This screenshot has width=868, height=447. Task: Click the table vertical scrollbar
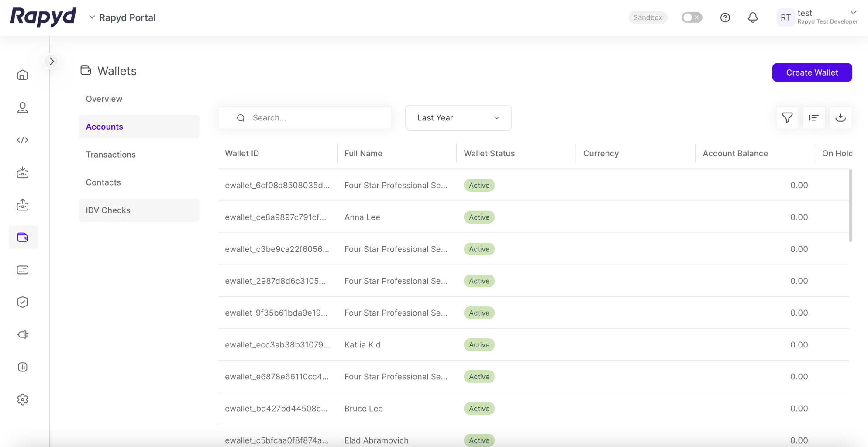pyautogui.click(x=851, y=205)
